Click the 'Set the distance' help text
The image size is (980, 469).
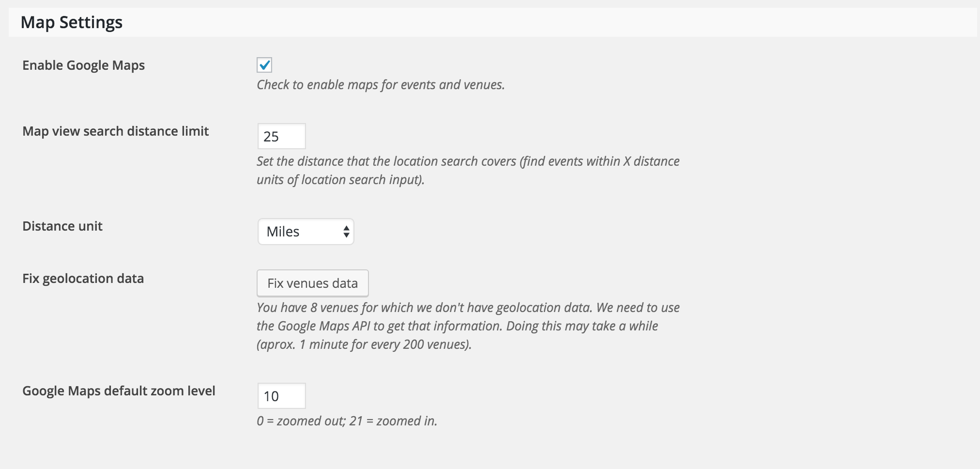point(468,170)
